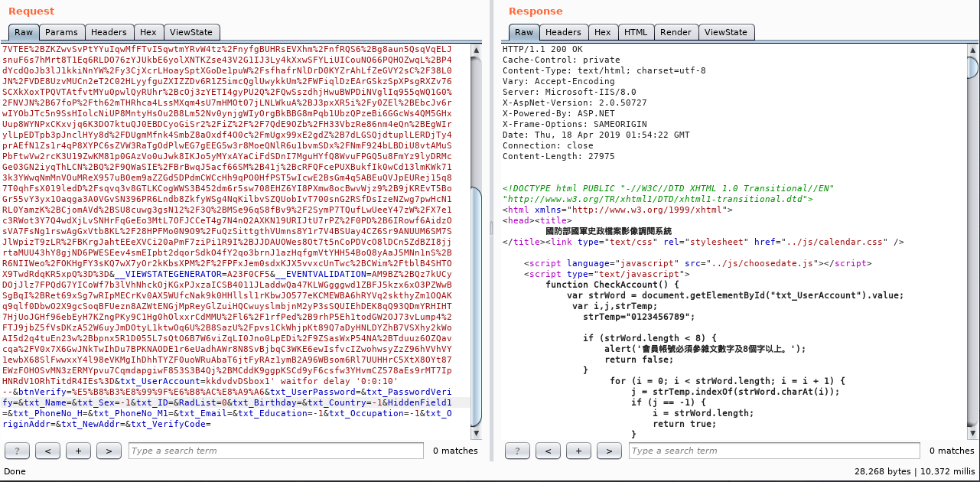The width and height of the screenshot is (980, 482).
Task: Click the calendar.css stylesheet link line
Action: [704, 242]
